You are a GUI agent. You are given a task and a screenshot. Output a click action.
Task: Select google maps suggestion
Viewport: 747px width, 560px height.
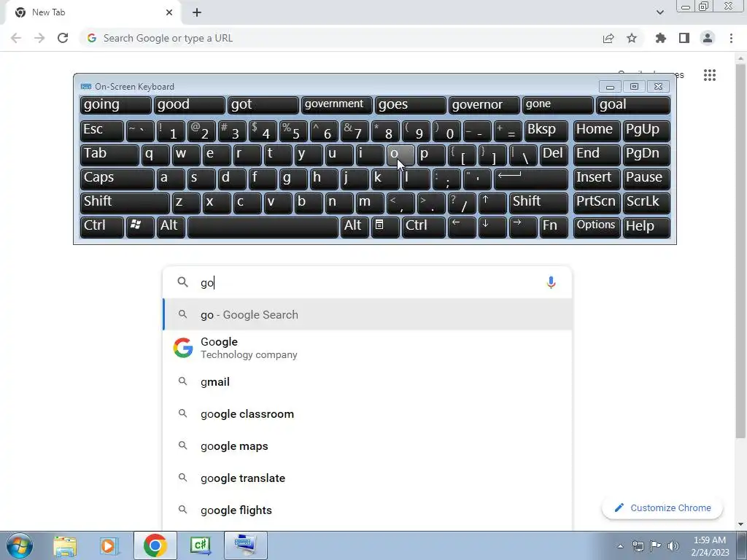point(368,446)
